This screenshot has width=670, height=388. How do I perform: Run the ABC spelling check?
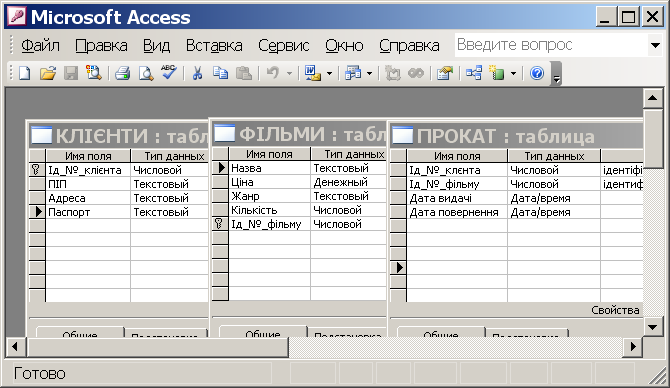[x=169, y=73]
